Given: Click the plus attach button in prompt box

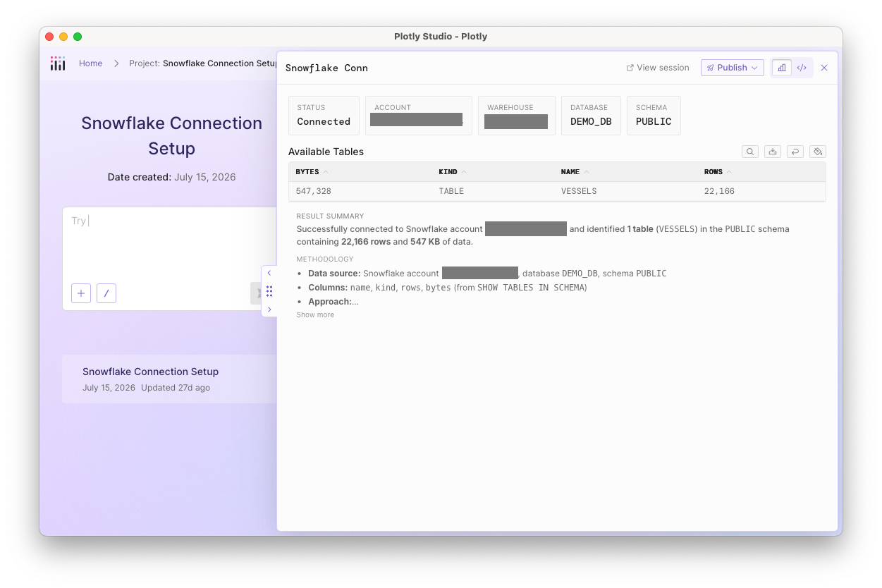Looking at the screenshot, I should 81,293.
